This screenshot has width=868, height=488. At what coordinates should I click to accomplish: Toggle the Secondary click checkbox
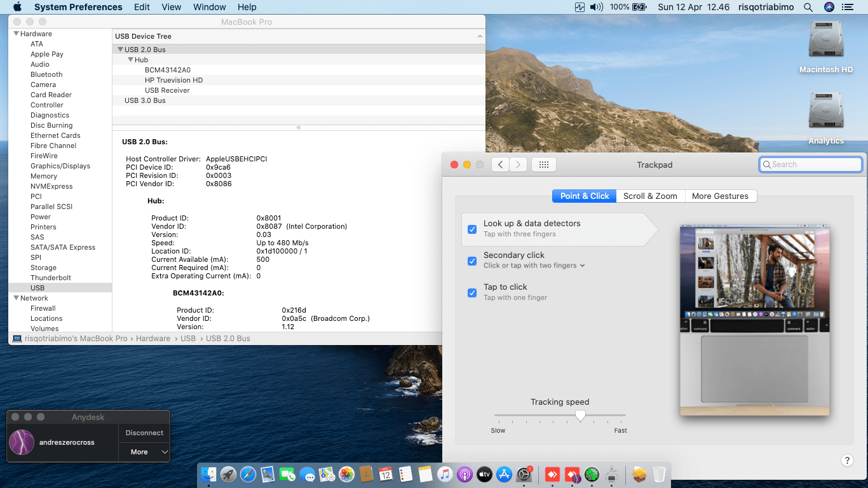pos(472,261)
